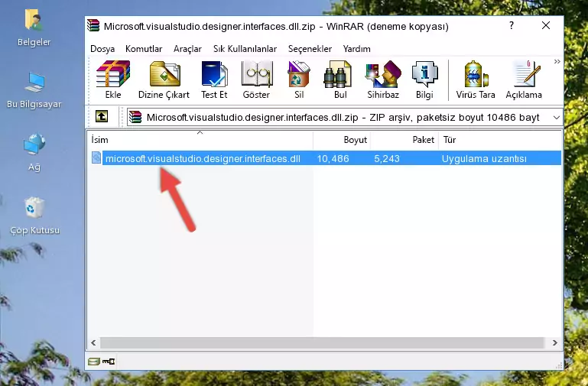Open the Bul find tool
The height and width of the screenshot is (386, 588).
340,79
